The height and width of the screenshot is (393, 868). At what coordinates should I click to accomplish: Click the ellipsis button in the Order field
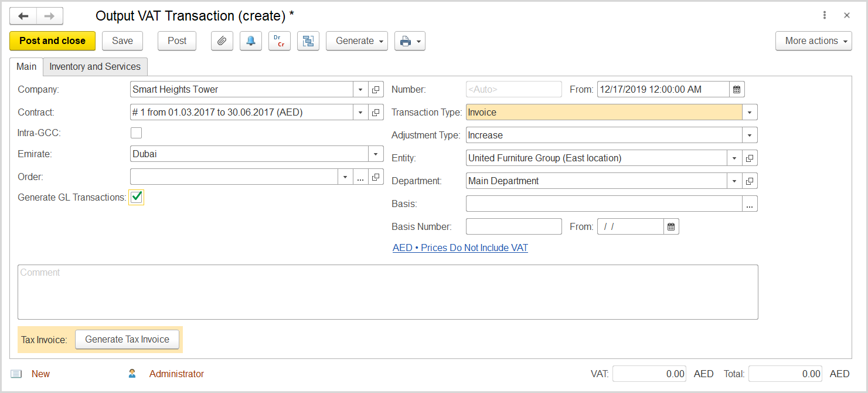(x=361, y=177)
